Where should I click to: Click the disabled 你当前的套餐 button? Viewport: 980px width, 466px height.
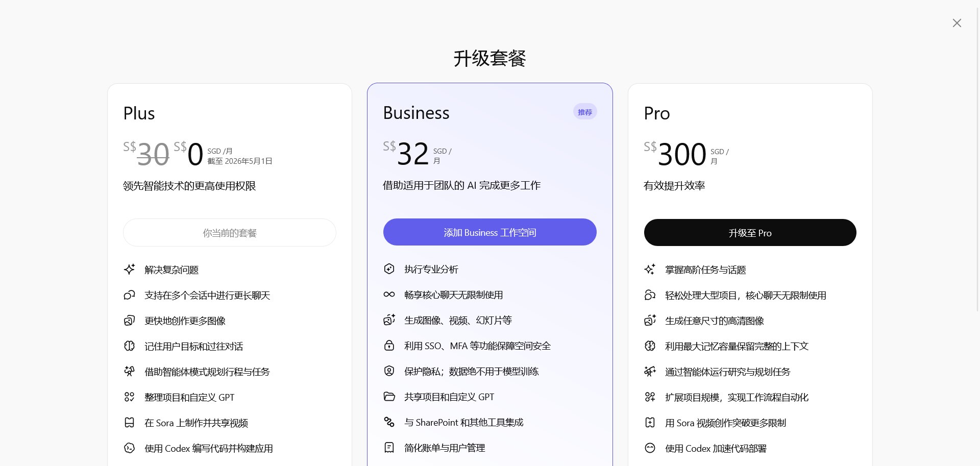click(x=230, y=233)
